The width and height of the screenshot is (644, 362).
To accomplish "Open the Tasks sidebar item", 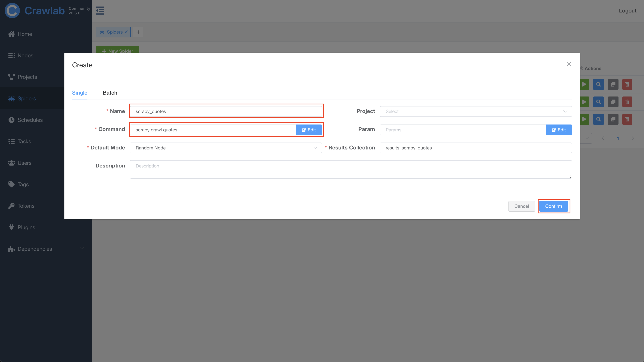I will [46, 142].
